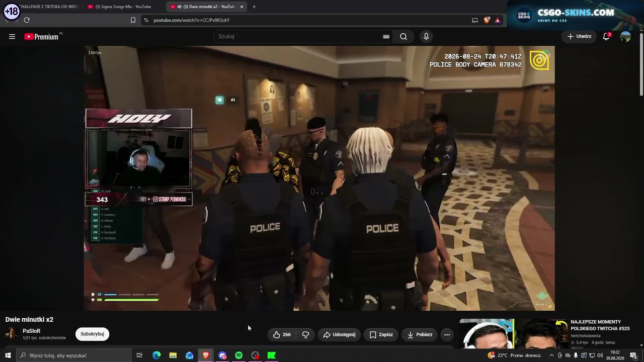The height and width of the screenshot is (362, 644).
Task: Open Windows Action Center notifications
Action: coord(633,355)
